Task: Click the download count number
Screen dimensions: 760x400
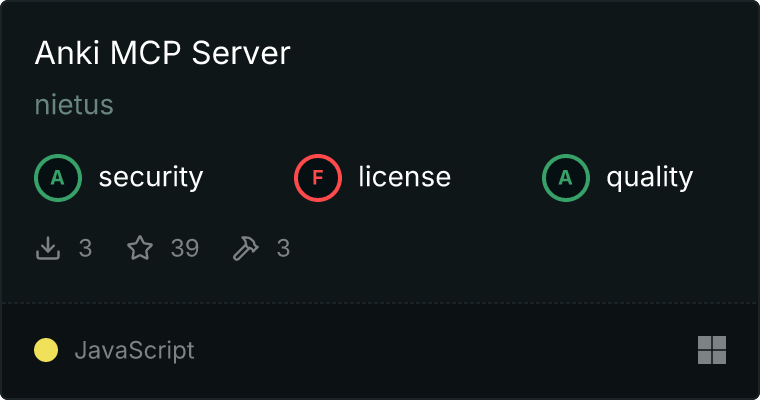Action: 85,248
